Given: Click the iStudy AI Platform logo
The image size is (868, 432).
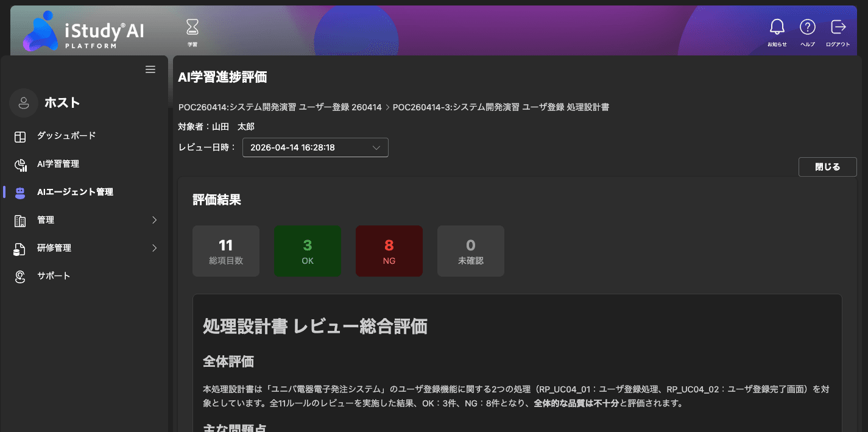Looking at the screenshot, I should pyautogui.click(x=84, y=30).
